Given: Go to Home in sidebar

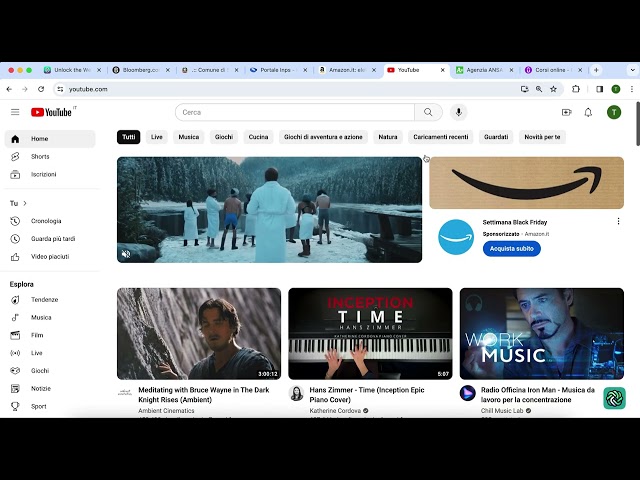Looking at the screenshot, I should [x=50, y=139].
